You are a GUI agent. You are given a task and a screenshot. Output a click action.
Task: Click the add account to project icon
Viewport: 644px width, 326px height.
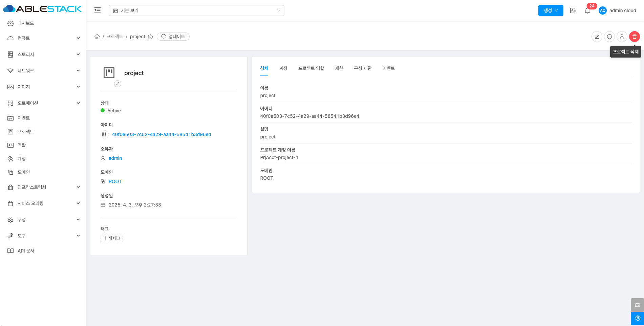pyautogui.click(x=622, y=37)
